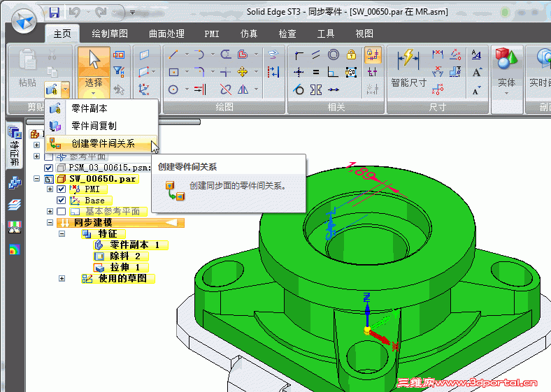The image size is (551, 392).
Task: Click the Mirror tool icon
Action: point(243,89)
